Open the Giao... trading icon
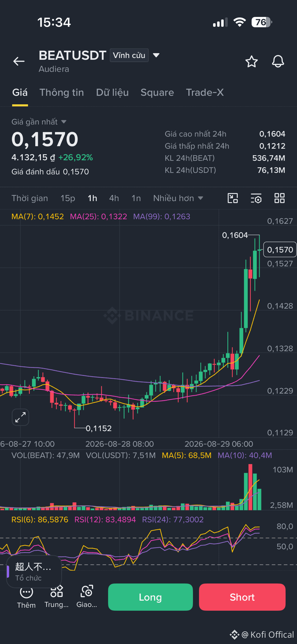297x644 pixels. pos(87,597)
